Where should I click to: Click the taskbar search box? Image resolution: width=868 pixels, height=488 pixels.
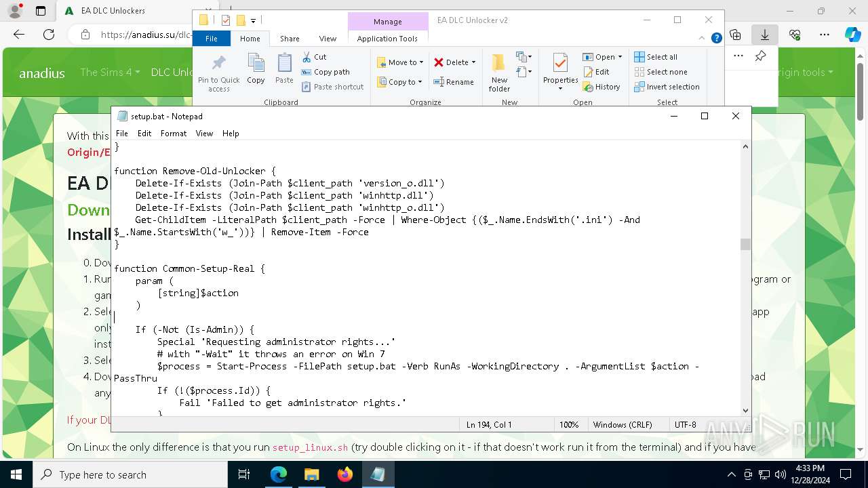click(130, 474)
